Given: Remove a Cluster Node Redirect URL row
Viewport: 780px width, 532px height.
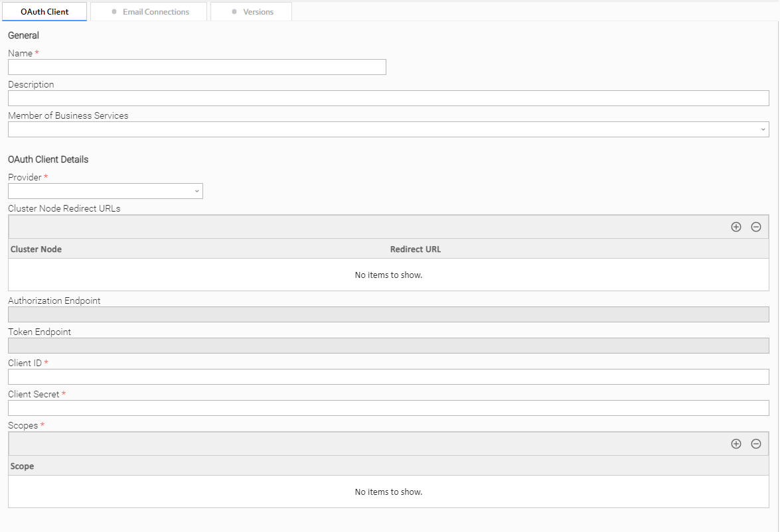Looking at the screenshot, I should pyautogui.click(x=755, y=227).
